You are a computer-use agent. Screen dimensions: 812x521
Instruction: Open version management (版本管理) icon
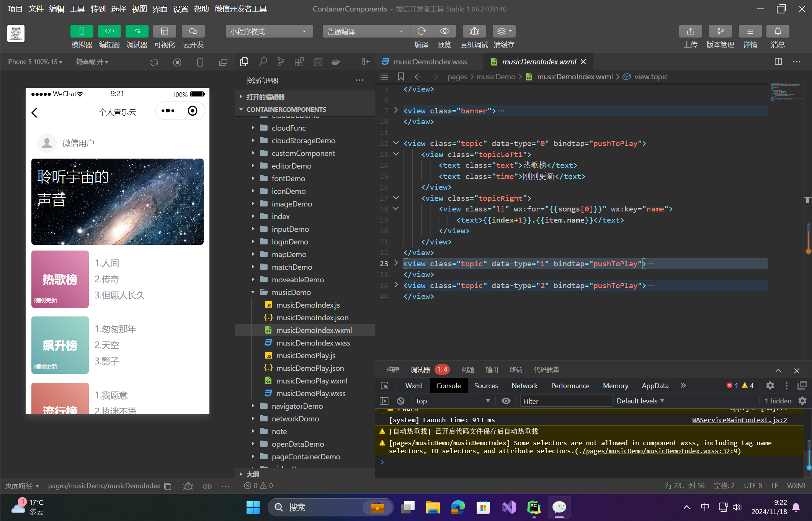click(x=720, y=31)
